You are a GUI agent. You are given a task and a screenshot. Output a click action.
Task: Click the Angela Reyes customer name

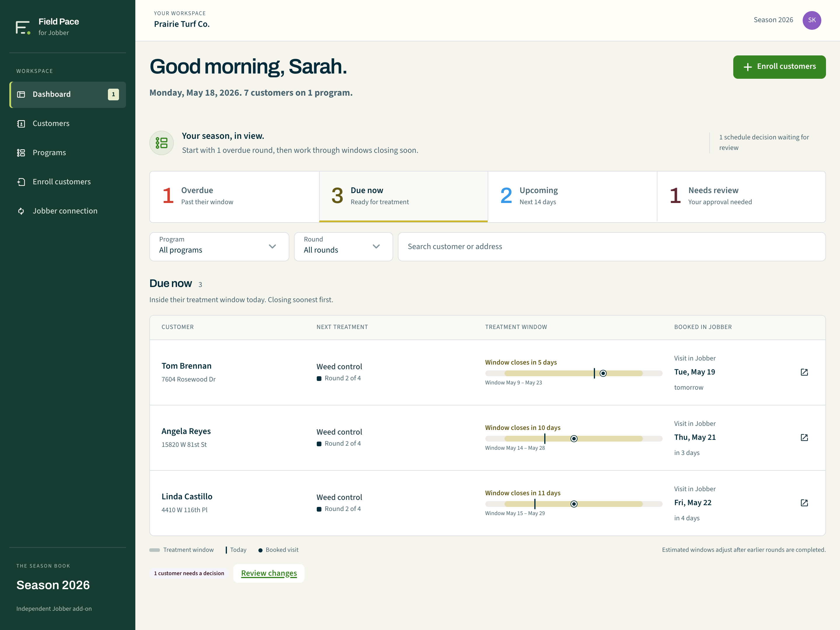[186, 431]
